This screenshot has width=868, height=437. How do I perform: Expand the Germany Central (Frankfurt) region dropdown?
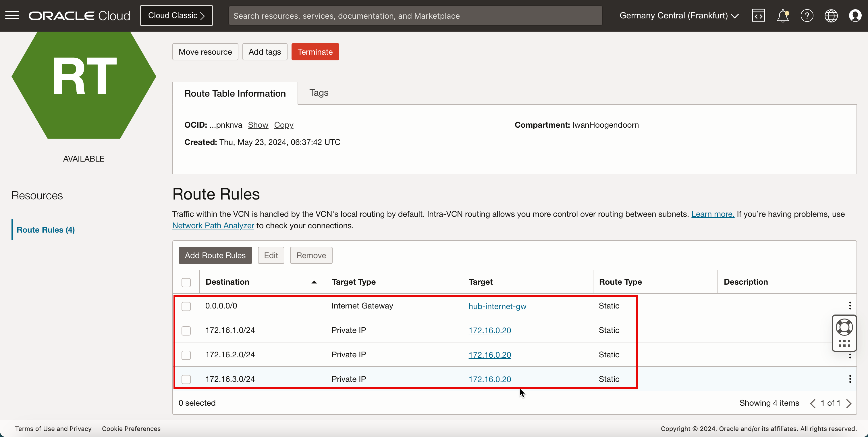[x=679, y=16]
